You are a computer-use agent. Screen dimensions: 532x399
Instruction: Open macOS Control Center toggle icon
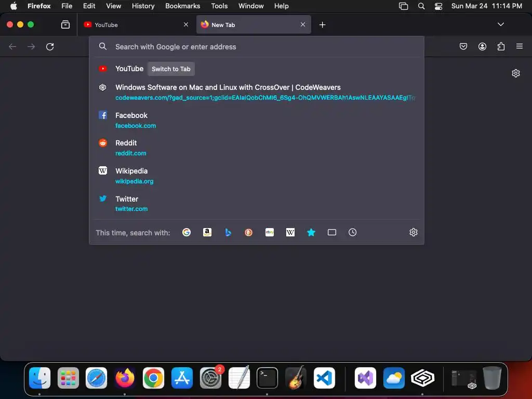(x=438, y=6)
